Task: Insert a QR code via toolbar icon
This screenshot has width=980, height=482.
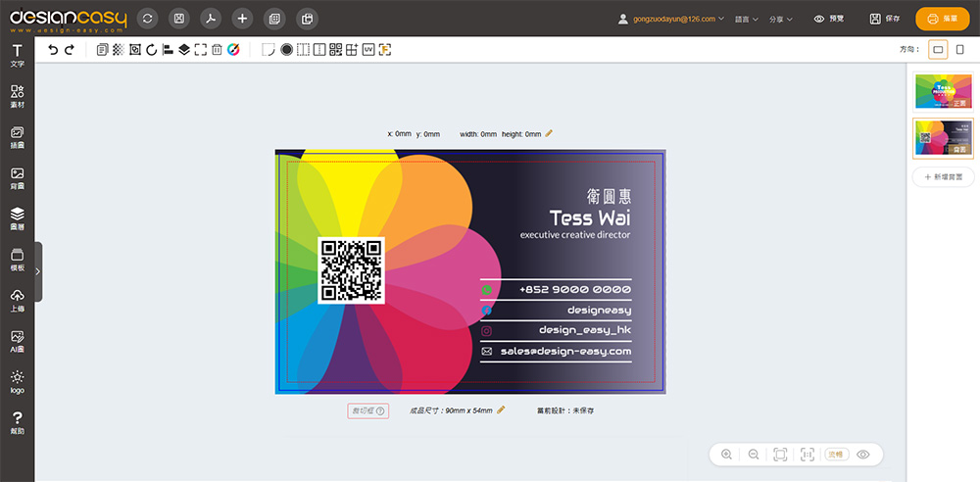Action: 335,50
